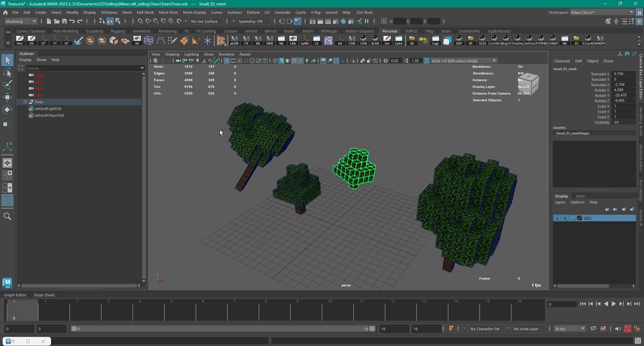Click the Undo arrow icon

coord(72,21)
